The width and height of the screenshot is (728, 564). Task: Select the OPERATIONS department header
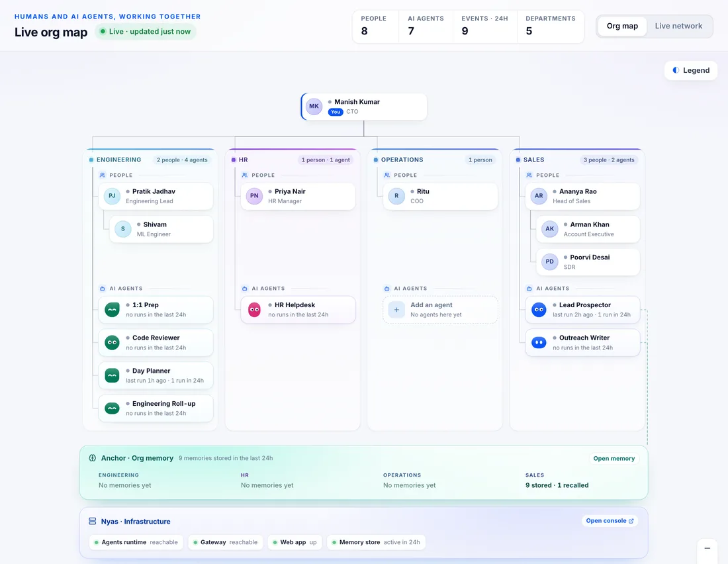[x=402, y=160]
